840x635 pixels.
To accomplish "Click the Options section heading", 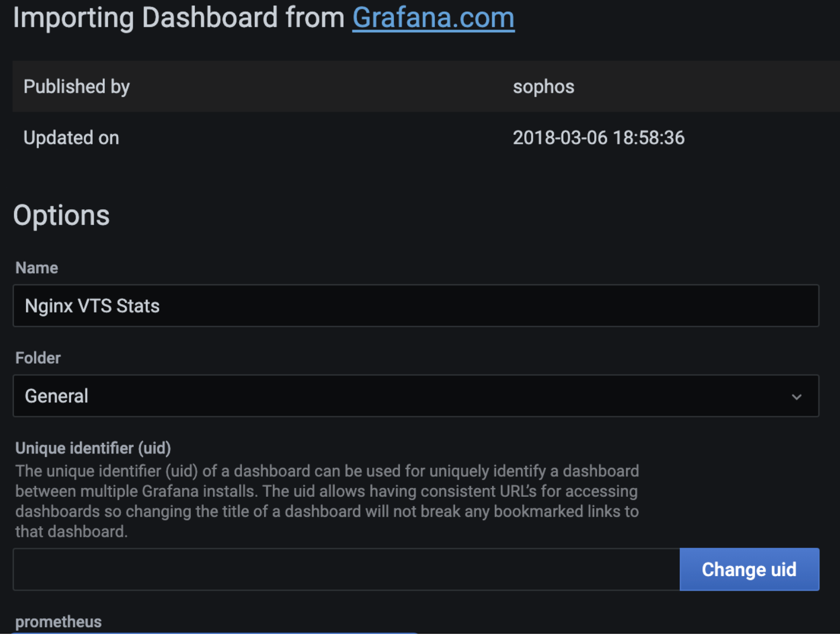I will tap(61, 215).
